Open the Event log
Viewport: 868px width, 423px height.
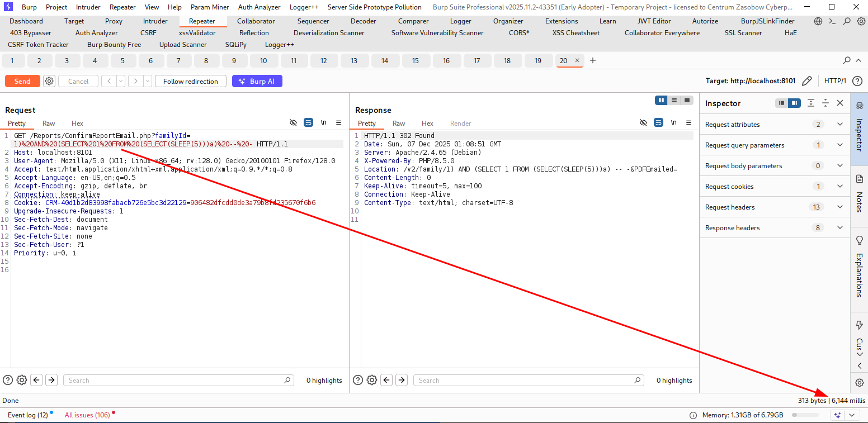click(x=28, y=415)
